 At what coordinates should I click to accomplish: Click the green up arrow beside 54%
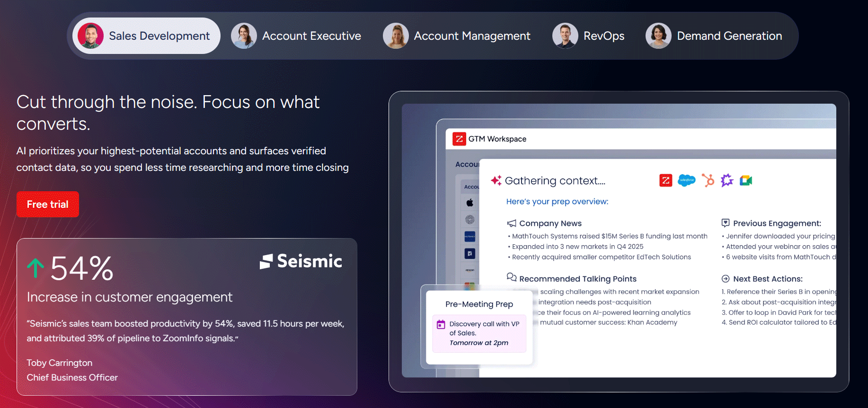coord(35,268)
